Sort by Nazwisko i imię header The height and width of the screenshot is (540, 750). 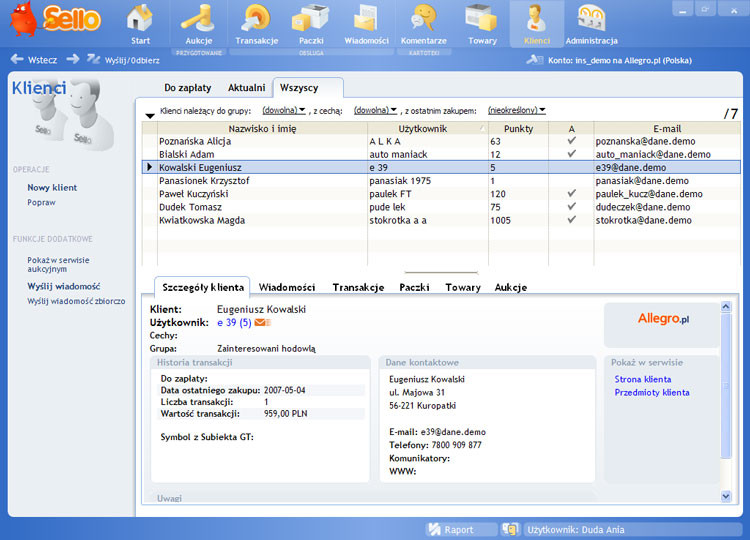(262, 129)
